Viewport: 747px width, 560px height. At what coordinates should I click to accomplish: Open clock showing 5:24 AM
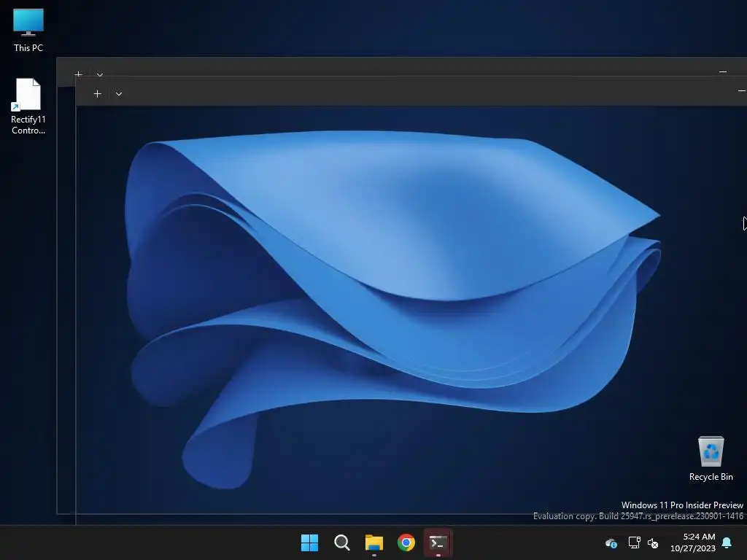pos(693,542)
